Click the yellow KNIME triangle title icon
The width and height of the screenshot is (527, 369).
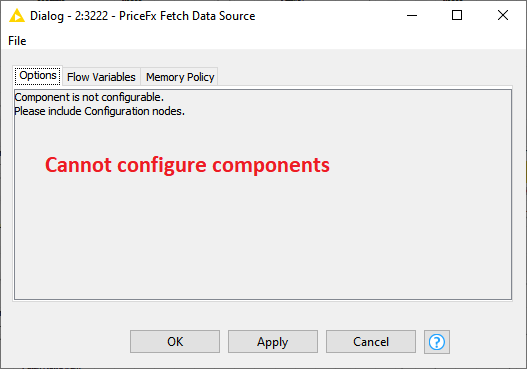click(17, 16)
